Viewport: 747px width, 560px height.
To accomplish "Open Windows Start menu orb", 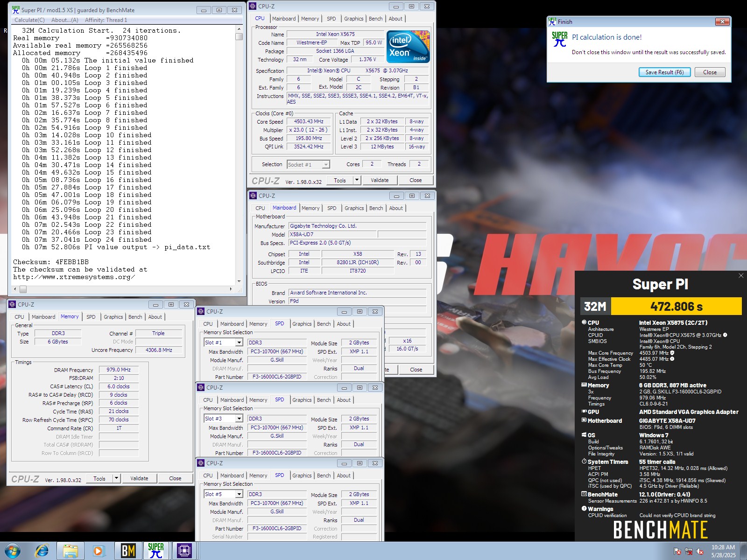I will coord(13,551).
